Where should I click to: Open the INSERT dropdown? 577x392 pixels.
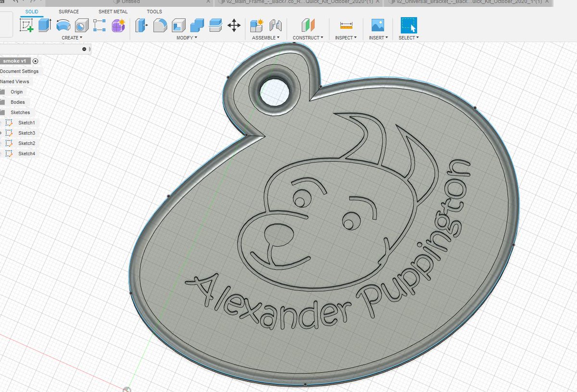coord(377,38)
